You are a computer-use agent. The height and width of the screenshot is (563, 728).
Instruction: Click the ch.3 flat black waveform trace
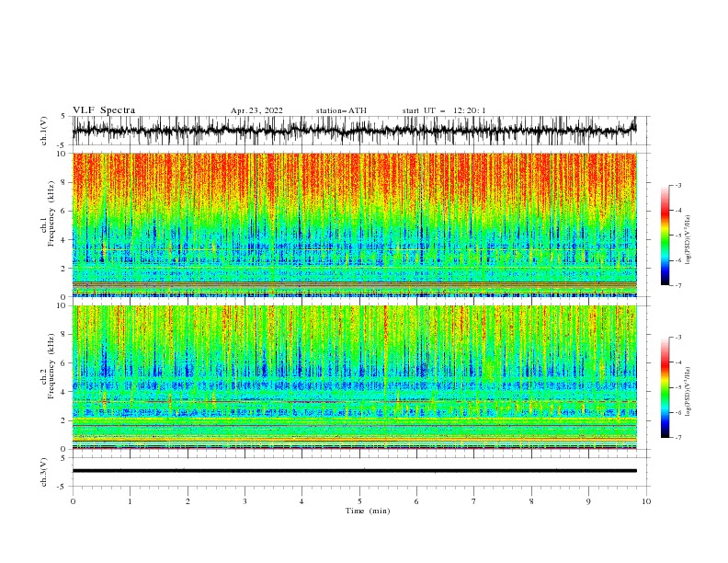(354, 471)
